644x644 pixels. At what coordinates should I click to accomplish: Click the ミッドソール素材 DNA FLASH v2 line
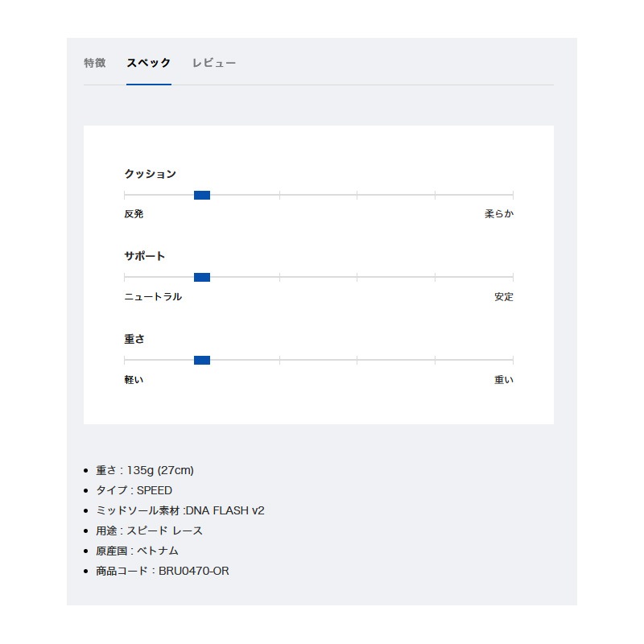(180, 510)
